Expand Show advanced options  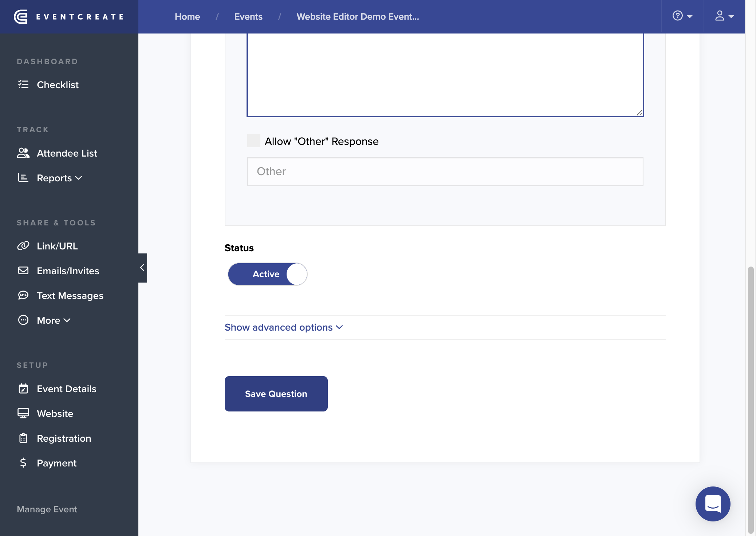coord(284,327)
